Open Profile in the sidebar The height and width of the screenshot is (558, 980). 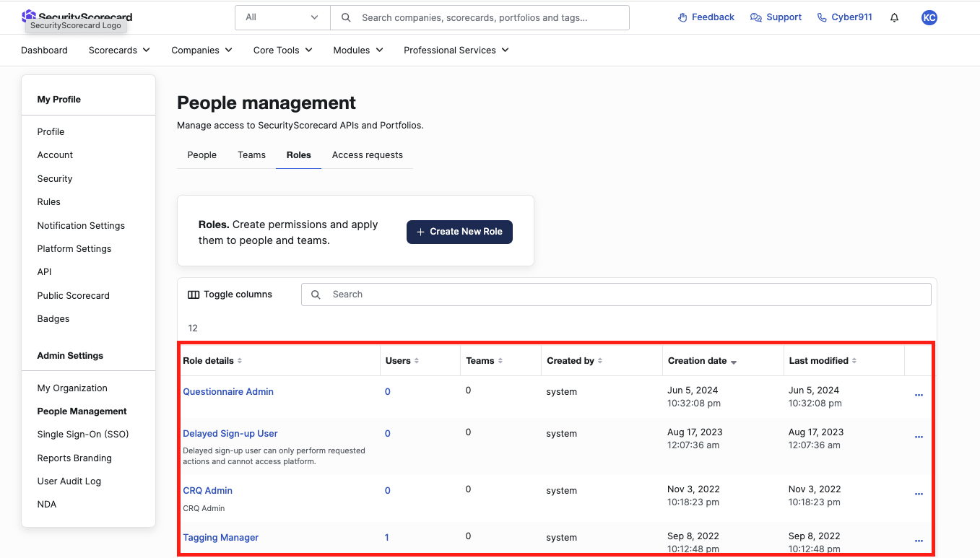tap(51, 132)
